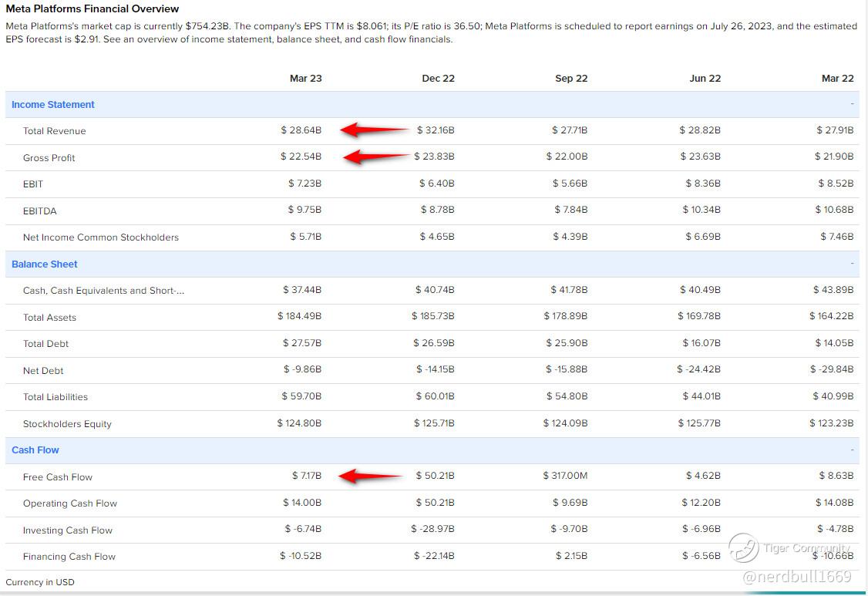Click Cash, Cash Equivalents and Short-... label
The width and height of the screenshot is (868, 596).
(103, 291)
